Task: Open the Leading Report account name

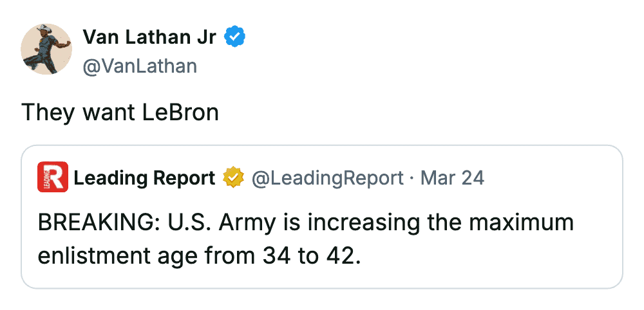Action: (x=144, y=178)
